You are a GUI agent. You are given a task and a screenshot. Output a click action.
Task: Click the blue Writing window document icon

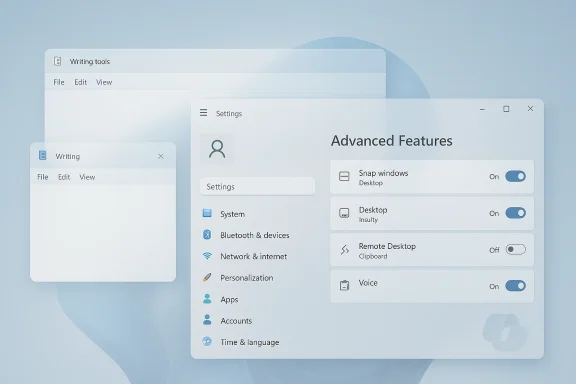43,155
